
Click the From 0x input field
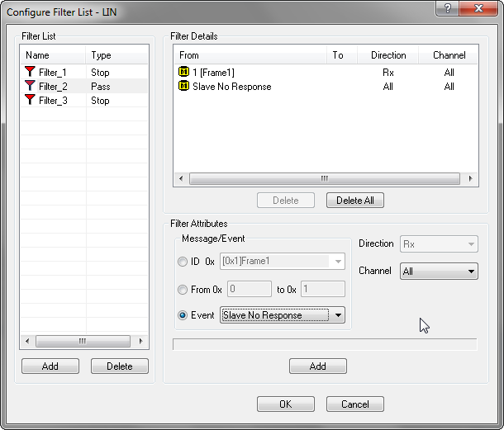click(250, 289)
